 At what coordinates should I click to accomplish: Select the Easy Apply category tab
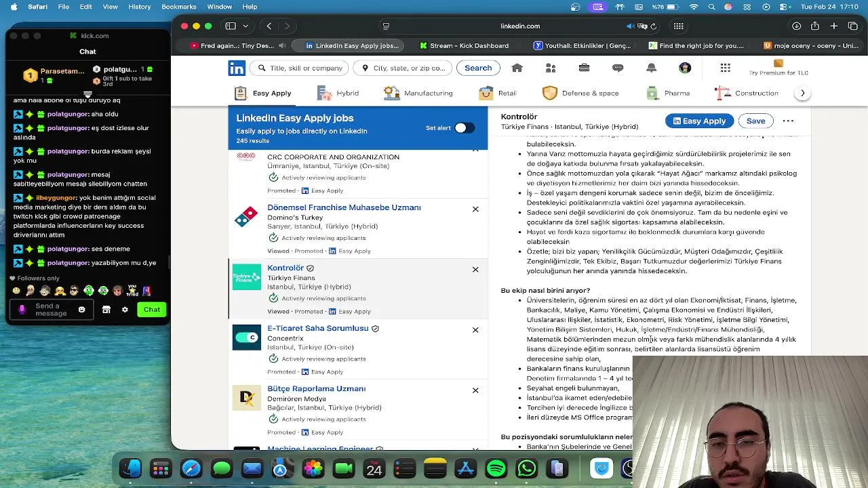point(263,93)
